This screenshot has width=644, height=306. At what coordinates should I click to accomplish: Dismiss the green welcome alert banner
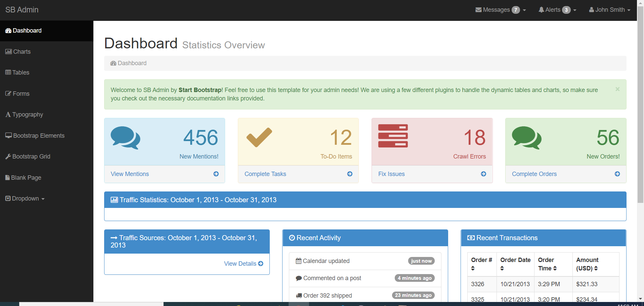[617, 89]
